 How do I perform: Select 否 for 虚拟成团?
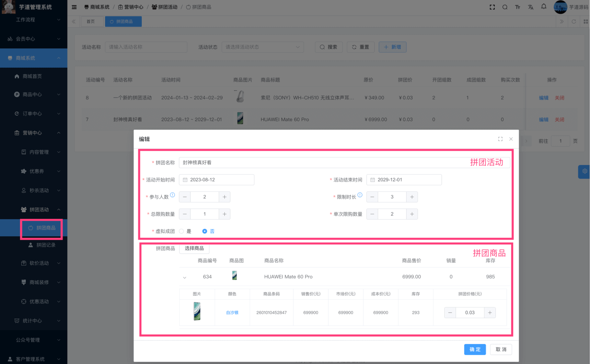[x=205, y=231]
